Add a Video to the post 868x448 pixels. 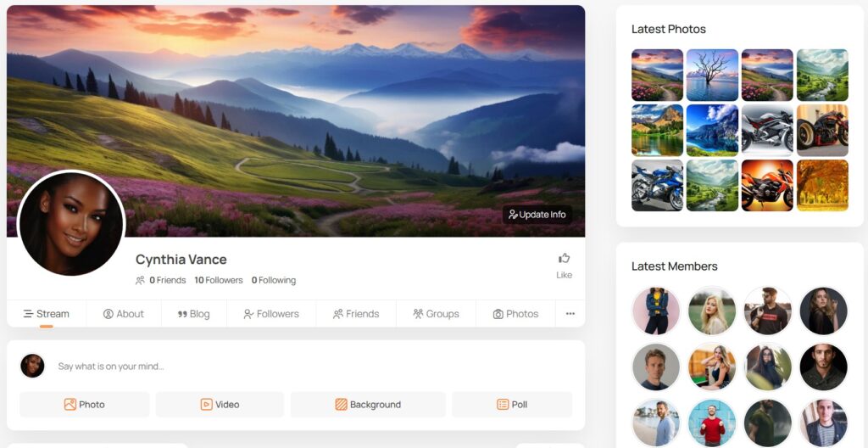point(220,405)
